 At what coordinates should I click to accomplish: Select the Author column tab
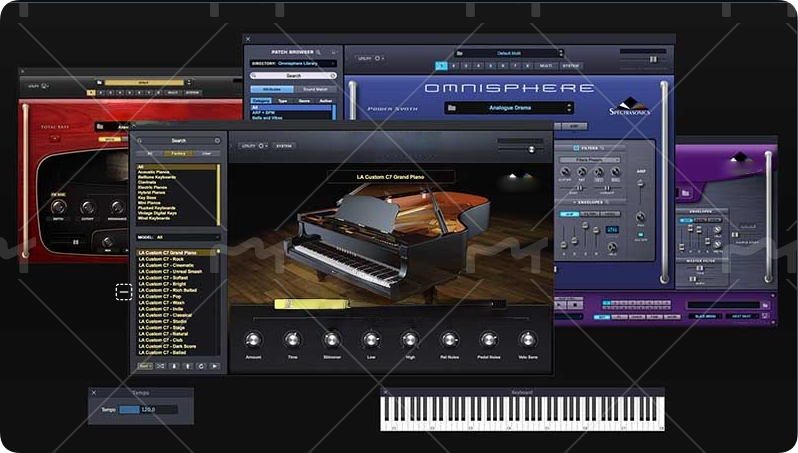point(325,101)
